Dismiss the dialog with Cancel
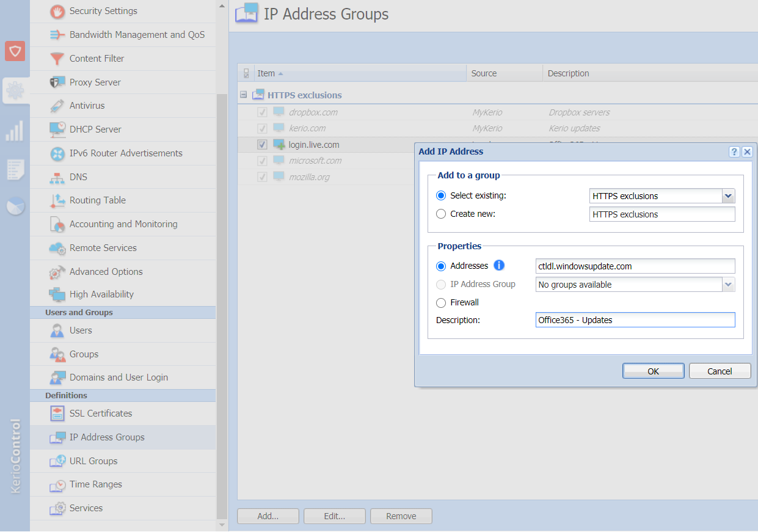The width and height of the screenshot is (758, 532). click(720, 371)
